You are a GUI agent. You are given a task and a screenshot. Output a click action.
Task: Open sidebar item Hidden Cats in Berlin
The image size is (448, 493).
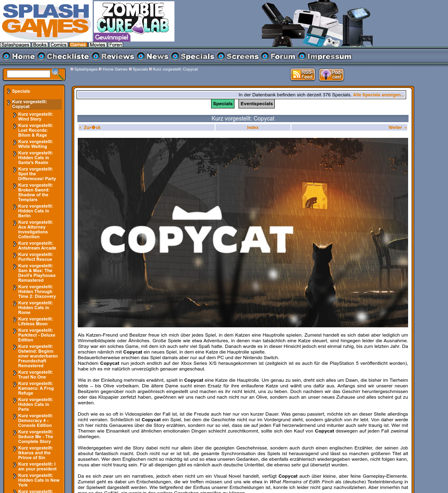tap(35, 211)
